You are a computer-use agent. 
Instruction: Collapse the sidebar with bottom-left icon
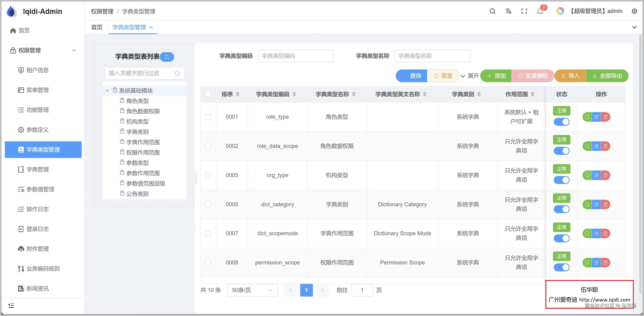[11, 305]
